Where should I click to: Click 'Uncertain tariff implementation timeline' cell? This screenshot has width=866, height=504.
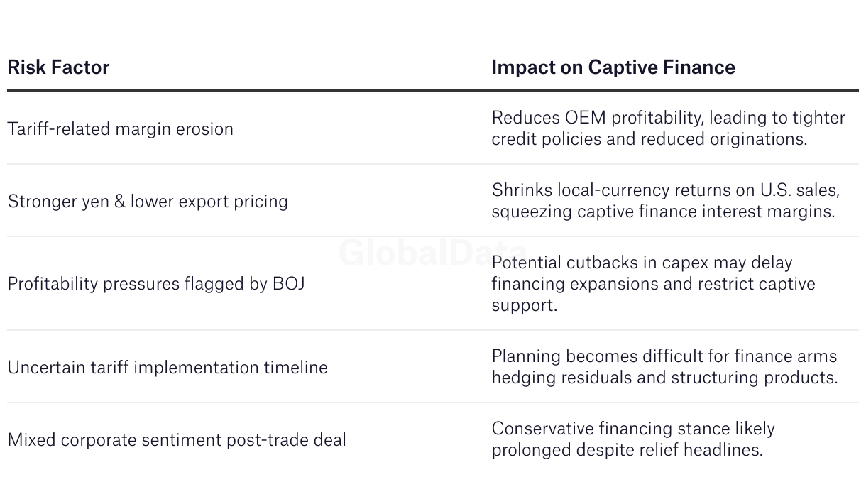[x=168, y=368]
